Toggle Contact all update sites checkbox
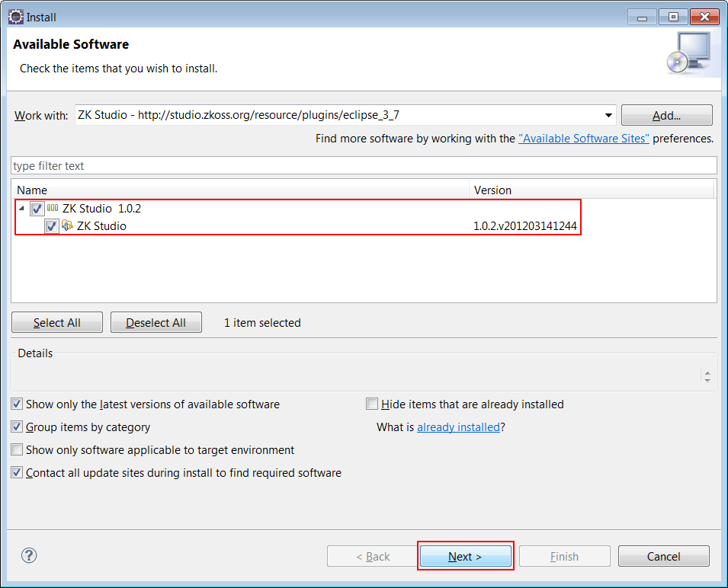The image size is (728, 588). [x=17, y=472]
